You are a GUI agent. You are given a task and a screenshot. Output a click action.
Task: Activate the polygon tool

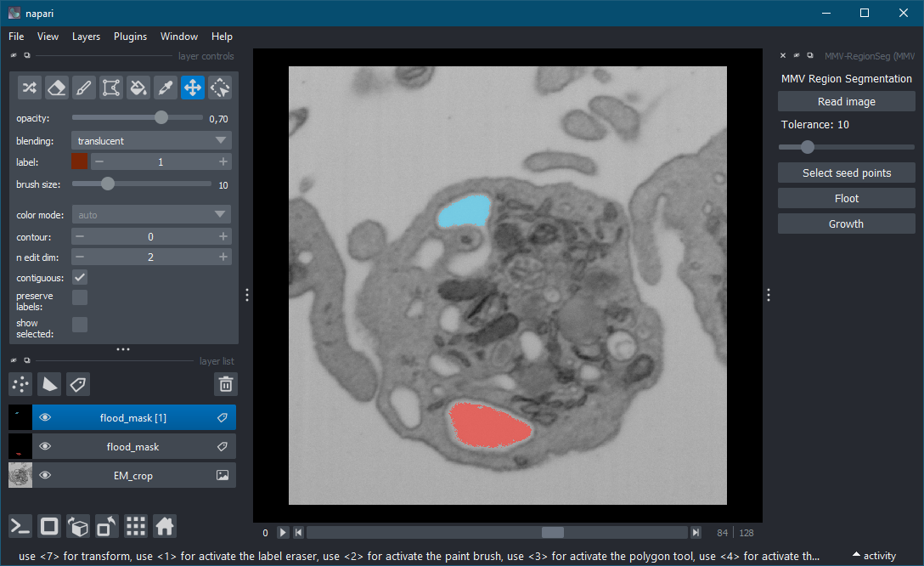click(110, 88)
